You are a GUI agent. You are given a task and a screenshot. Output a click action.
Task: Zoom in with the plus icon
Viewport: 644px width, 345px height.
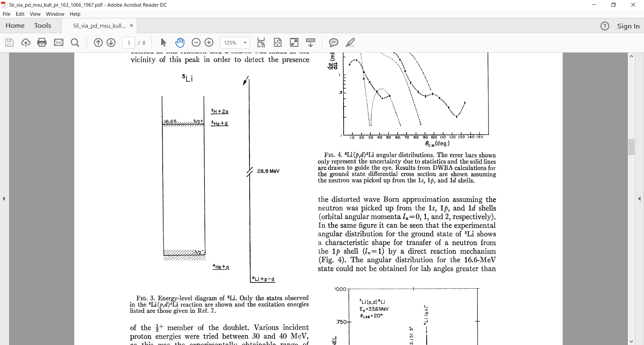tap(209, 43)
